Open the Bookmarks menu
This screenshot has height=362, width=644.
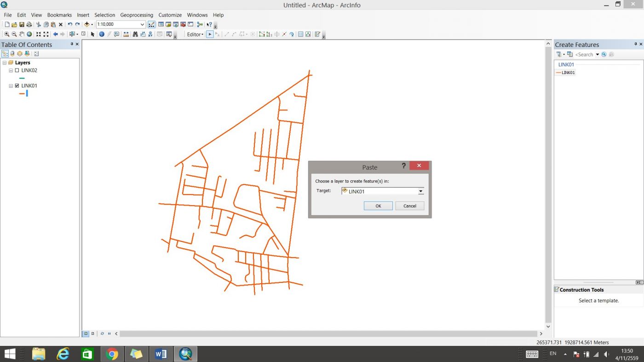59,15
